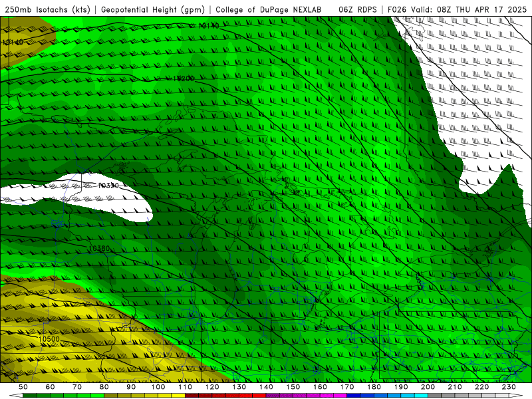Image resolution: width=532 pixels, height=399 pixels.
Task: Click the 10380 height contour label
Action: [x=99, y=249]
